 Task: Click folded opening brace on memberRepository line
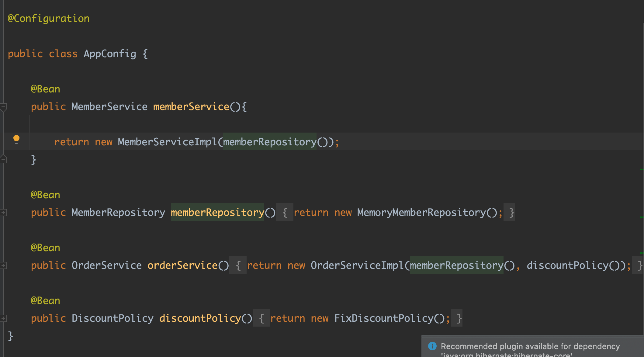pos(285,213)
